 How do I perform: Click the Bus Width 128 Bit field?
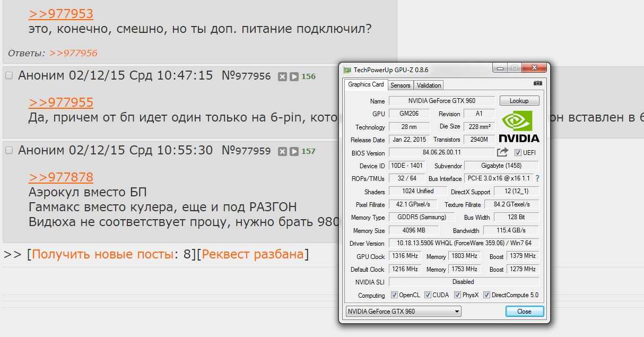[x=517, y=217]
